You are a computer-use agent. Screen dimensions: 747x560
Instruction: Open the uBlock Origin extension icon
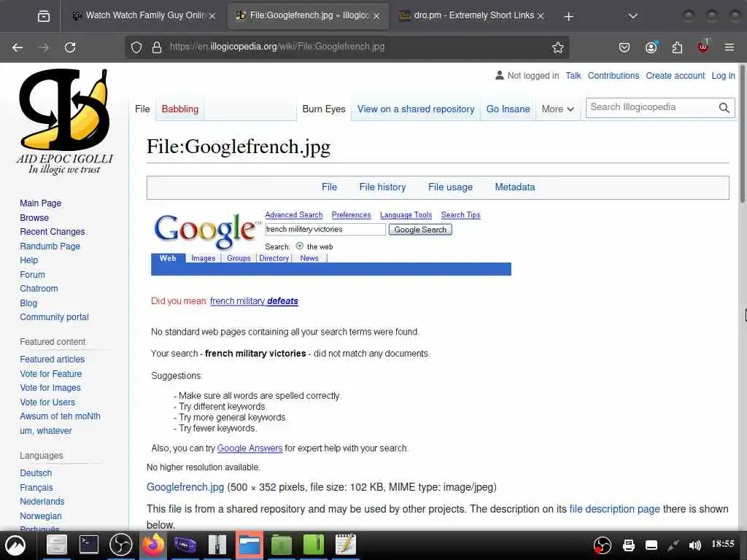[703, 47]
